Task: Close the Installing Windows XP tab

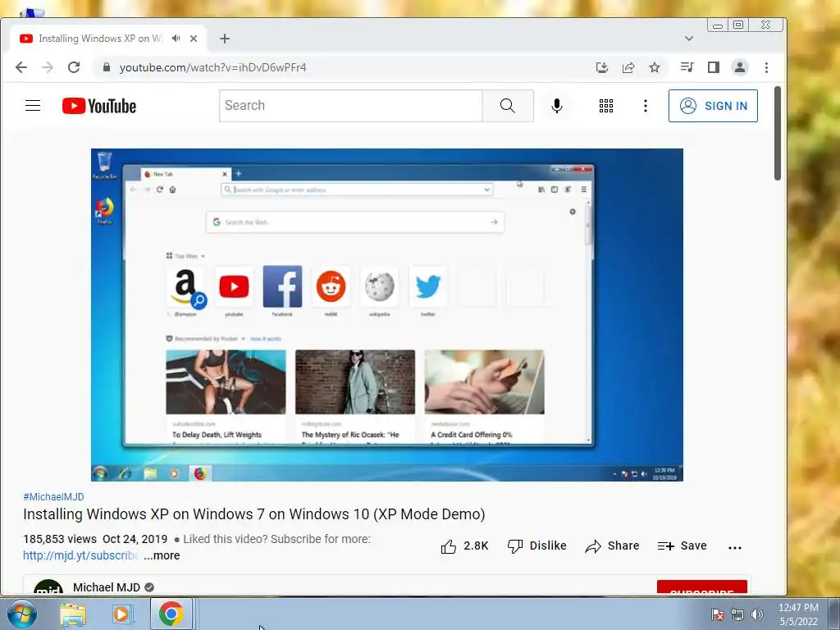Action: coord(194,39)
